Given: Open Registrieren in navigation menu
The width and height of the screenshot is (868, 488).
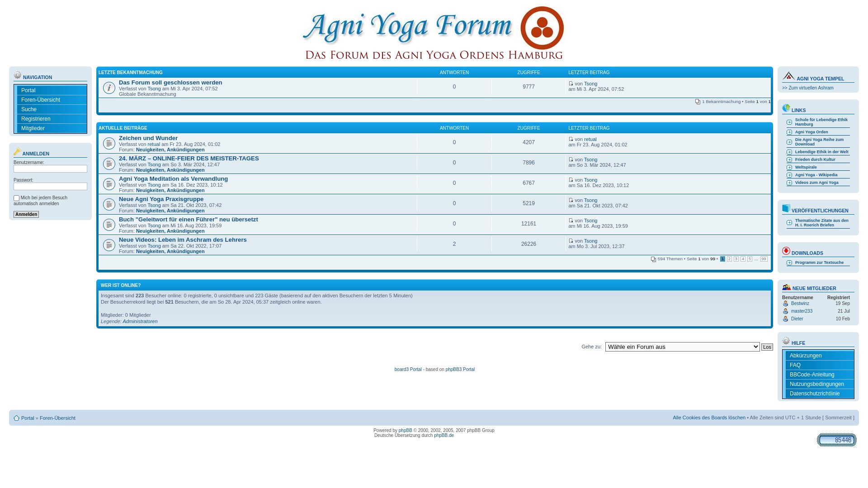Looking at the screenshot, I should 52,119.
